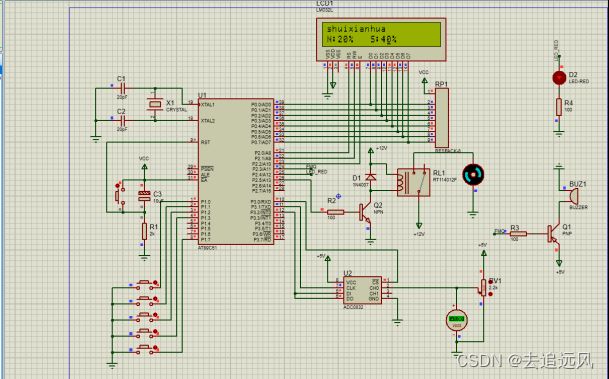The width and height of the screenshot is (609, 379).
Task: Select the RV1 potentiometer
Action: pyautogui.click(x=483, y=287)
